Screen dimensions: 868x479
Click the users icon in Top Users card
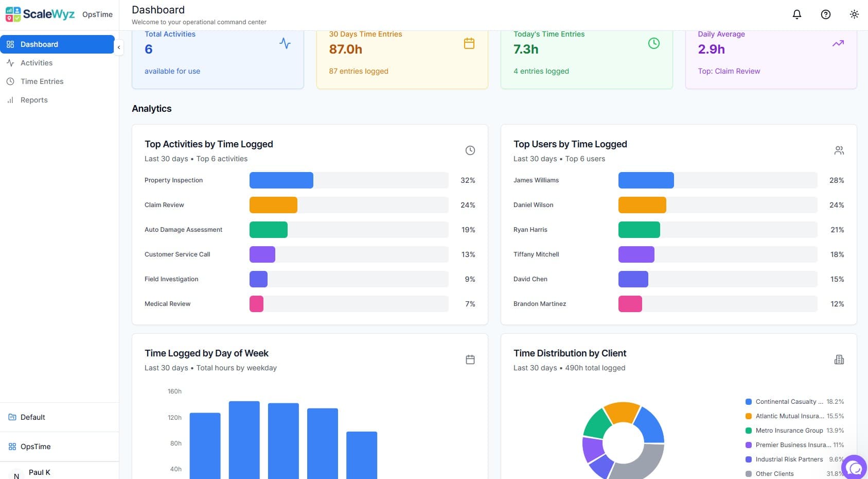pyautogui.click(x=839, y=150)
